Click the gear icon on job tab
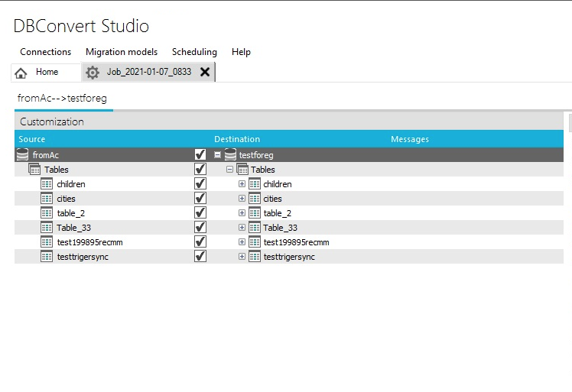The image size is (572, 392). tap(93, 73)
